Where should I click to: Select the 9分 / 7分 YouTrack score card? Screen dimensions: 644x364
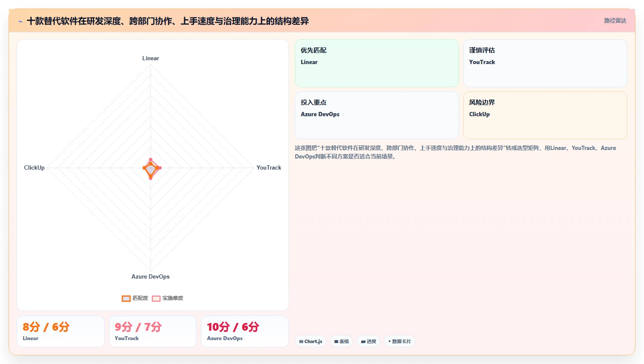(x=153, y=331)
